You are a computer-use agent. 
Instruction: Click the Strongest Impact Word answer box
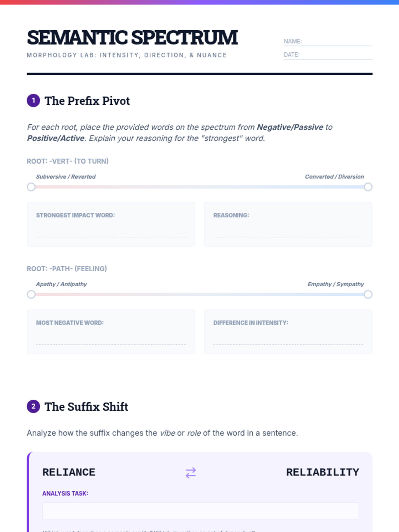point(111,230)
